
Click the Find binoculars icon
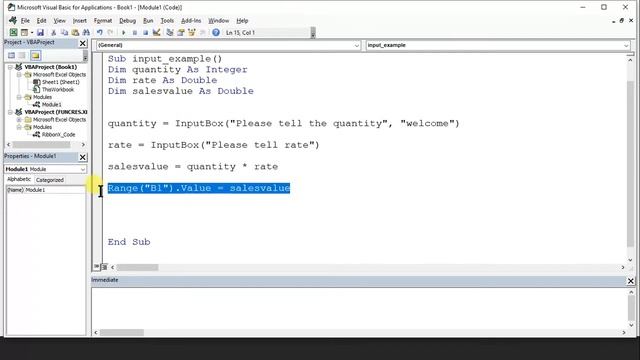[x=86, y=33]
